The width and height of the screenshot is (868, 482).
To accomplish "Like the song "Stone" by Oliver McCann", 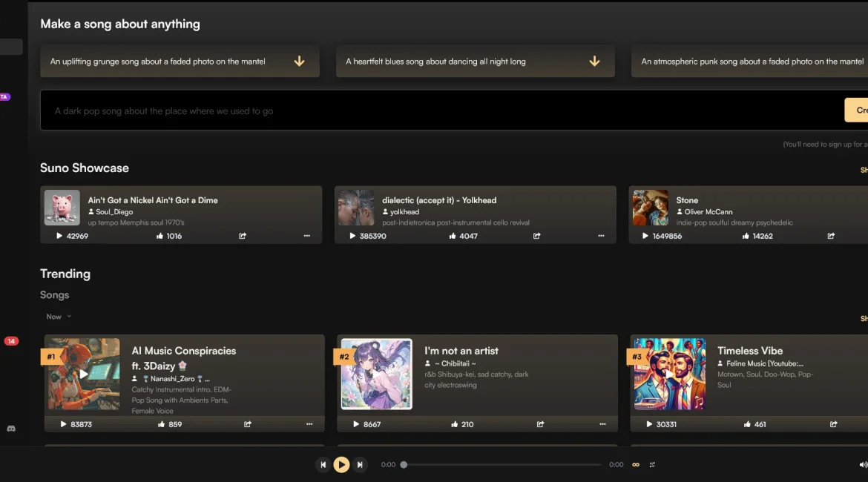I will (x=746, y=236).
